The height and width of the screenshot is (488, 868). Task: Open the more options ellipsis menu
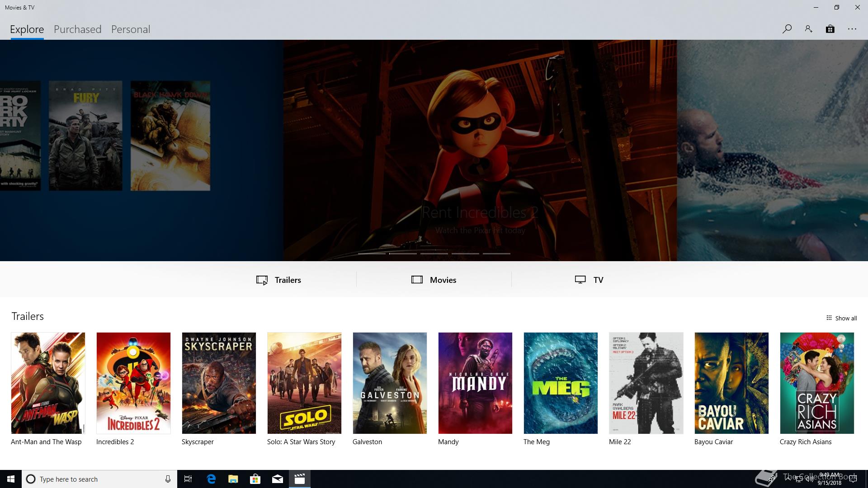click(852, 29)
